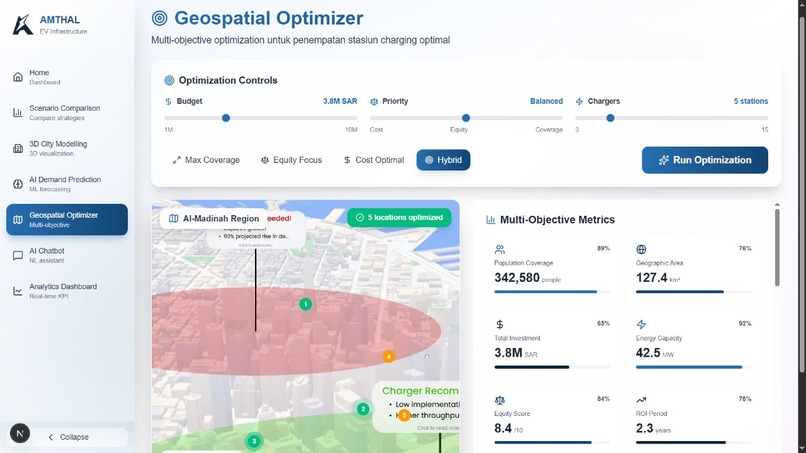The width and height of the screenshot is (806, 453).
Task: Click the 2.3 years ROI value
Action: pyautogui.click(x=645, y=428)
